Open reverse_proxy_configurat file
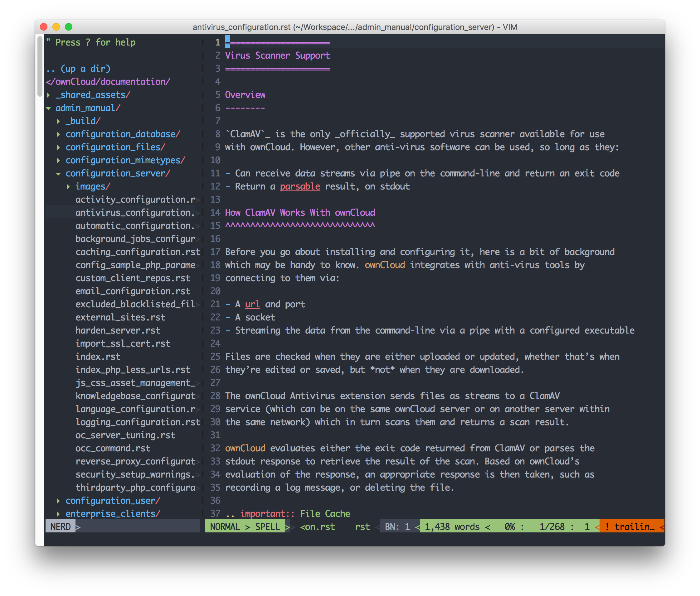700x596 pixels. click(x=135, y=462)
